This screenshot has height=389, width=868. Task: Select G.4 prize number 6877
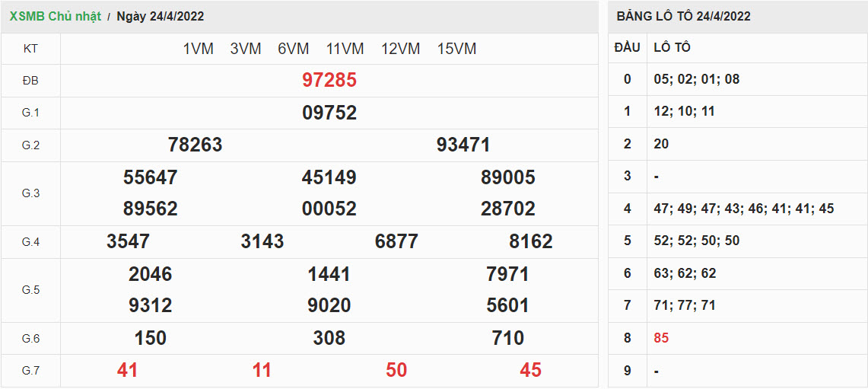pyautogui.click(x=396, y=242)
